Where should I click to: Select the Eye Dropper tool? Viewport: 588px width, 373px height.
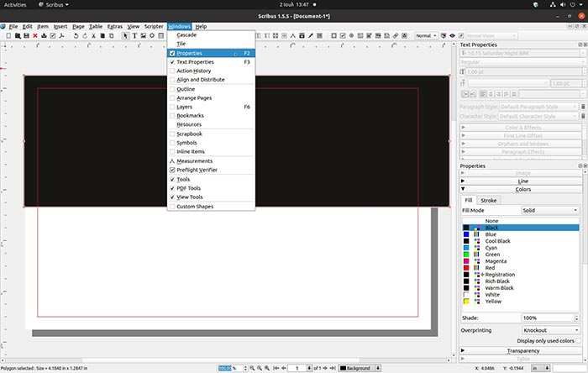311,35
